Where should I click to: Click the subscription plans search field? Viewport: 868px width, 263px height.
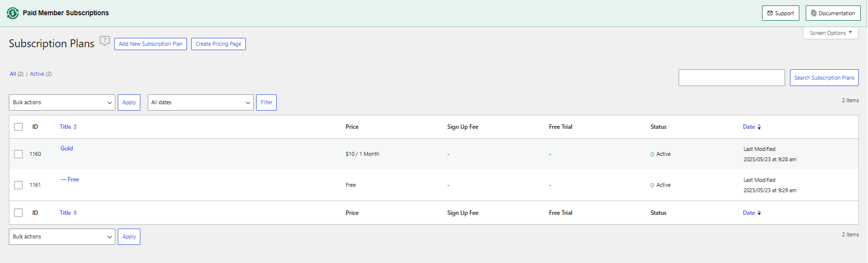click(x=732, y=78)
